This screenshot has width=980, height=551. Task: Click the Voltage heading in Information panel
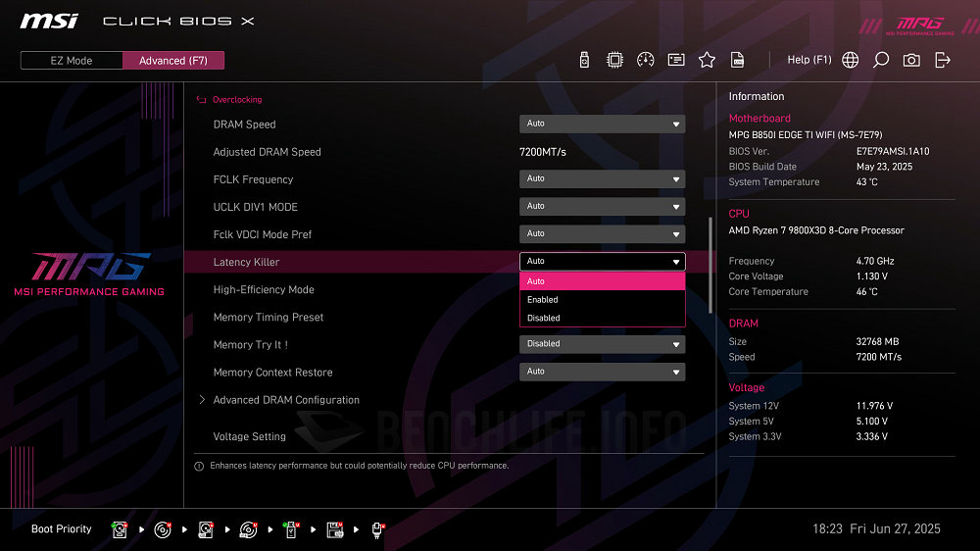point(746,388)
